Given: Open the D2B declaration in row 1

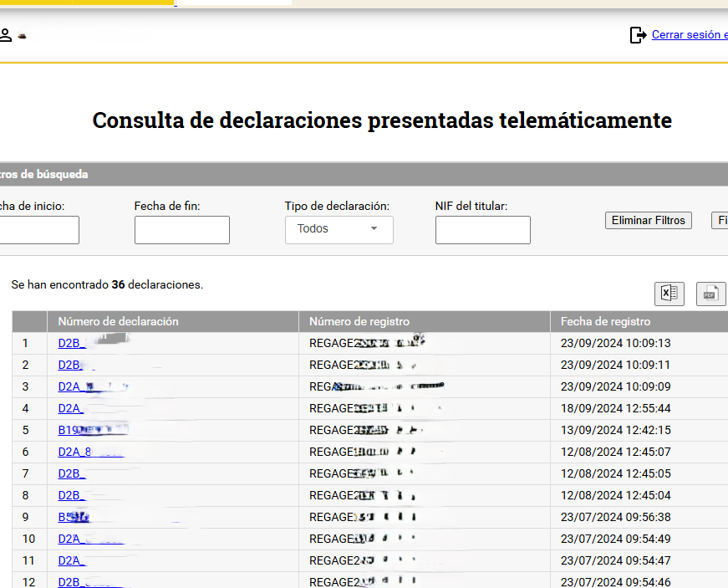Looking at the screenshot, I should click(69, 343).
